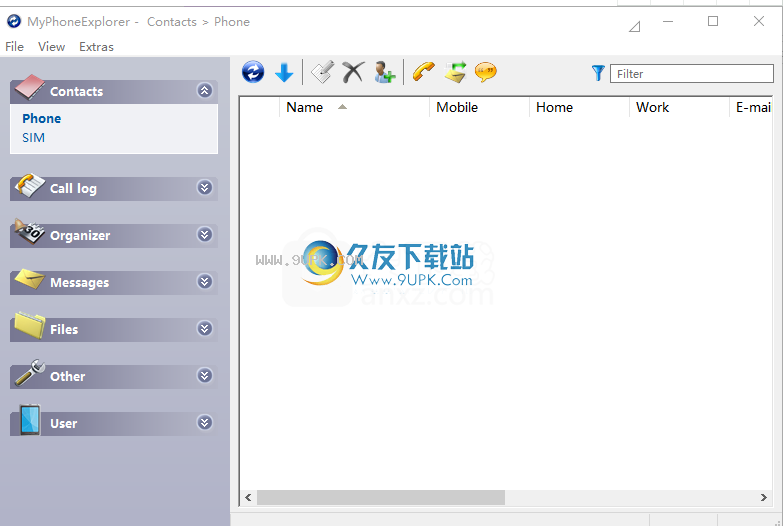Viewport: 783px width, 526px height.
Task: Click the Other wrench icon
Action: 29,373
